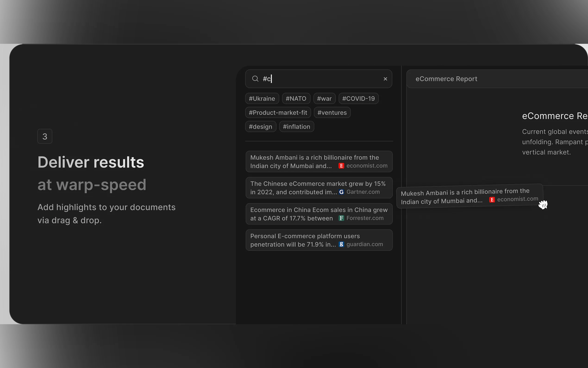588x368 pixels.
Task: Clear the search with the X icon
Action: 385,79
